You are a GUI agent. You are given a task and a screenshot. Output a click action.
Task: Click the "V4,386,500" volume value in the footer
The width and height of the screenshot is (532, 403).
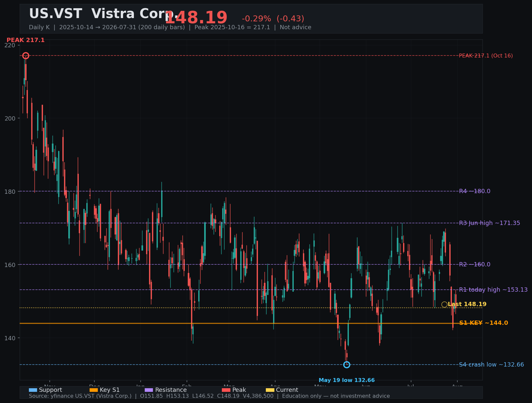point(258,396)
